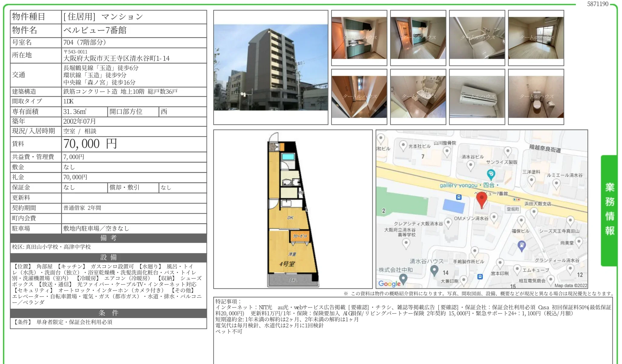
Task: Open the washbasin vanity photo thumbnail
Action: (418, 97)
